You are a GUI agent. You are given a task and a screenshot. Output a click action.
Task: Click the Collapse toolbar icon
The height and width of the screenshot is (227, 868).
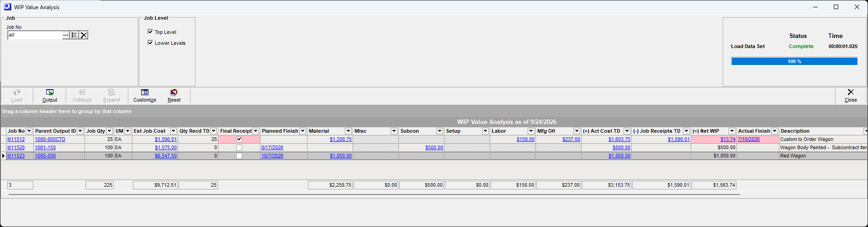coord(82,96)
